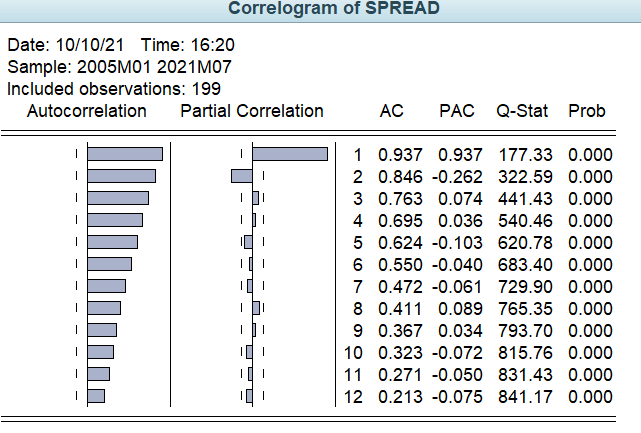Select Q-Stat value 841.17
The width and height of the screenshot is (641, 433).
coord(525,397)
